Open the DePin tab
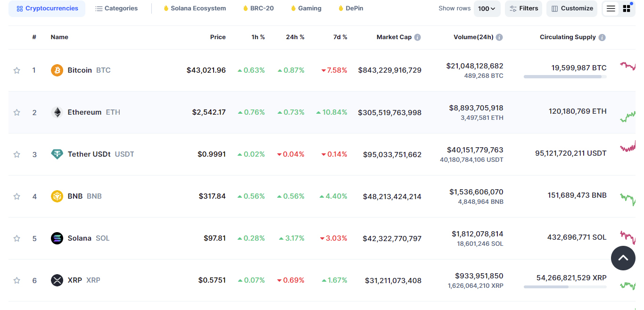The image size is (644, 310). (x=351, y=8)
